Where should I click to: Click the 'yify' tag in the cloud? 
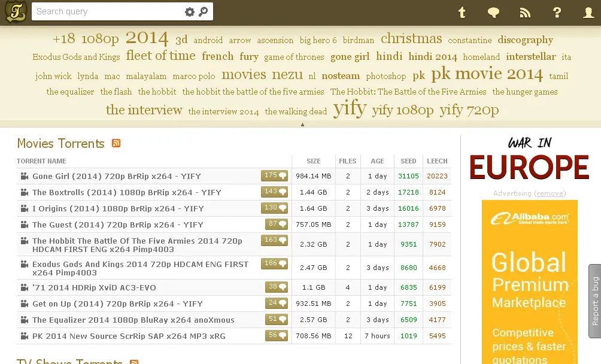350,108
